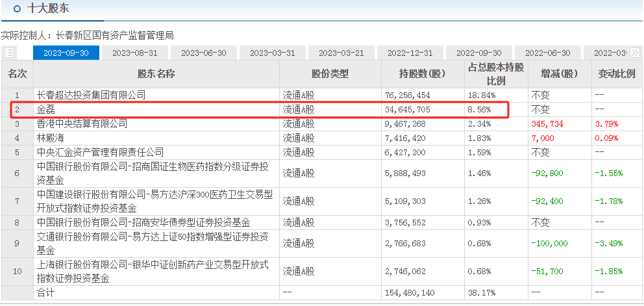Click total shares 154,480,140
This screenshot has width=644, height=306.
point(410,293)
